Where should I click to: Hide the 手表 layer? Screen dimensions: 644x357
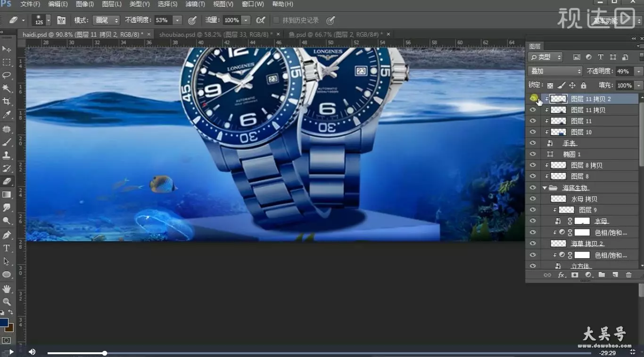coord(533,143)
